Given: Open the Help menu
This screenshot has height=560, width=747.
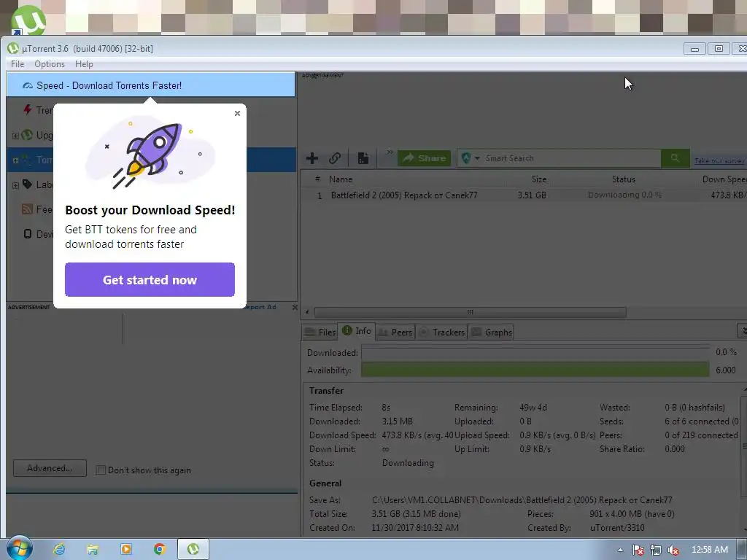Looking at the screenshot, I should pyautogui.click(x=84, y=64).
